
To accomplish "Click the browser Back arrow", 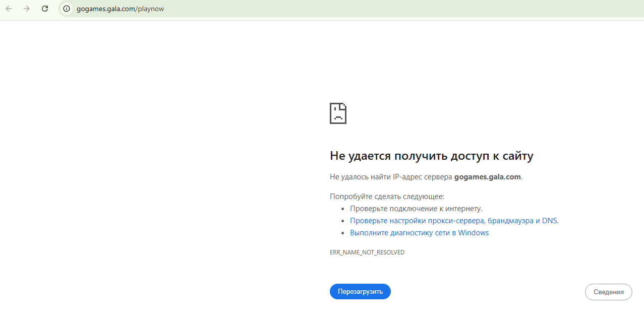I will pos(9,9).
